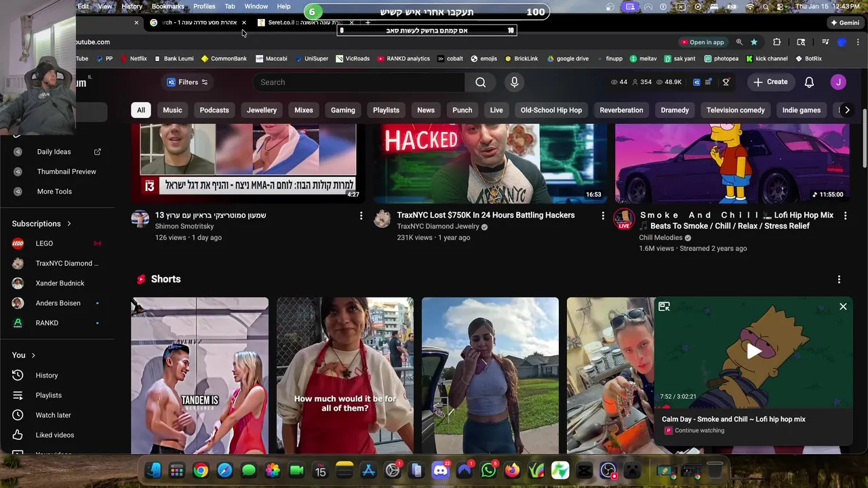
Task: Expand the Subscriptions section chevron
Action: [68, 224]
